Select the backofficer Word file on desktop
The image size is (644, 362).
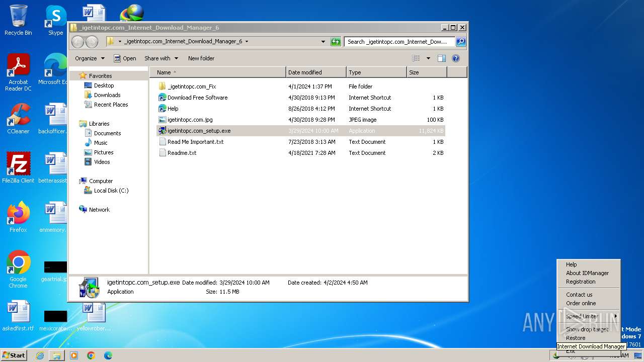[x=53, y=119]
